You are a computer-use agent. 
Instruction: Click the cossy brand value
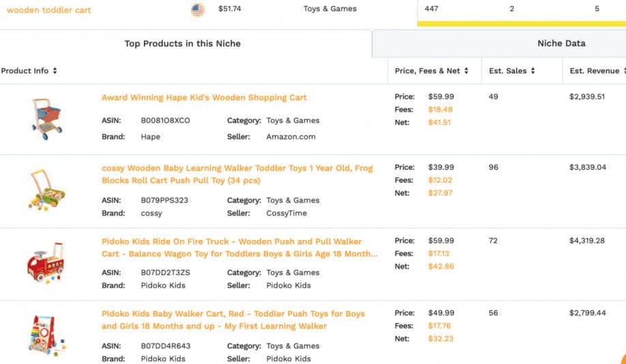point(151,213)
